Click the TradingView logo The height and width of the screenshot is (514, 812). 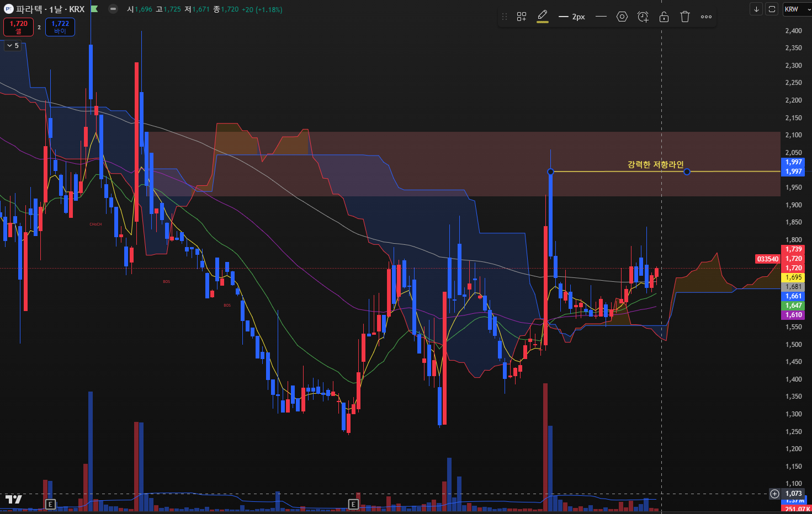click(14, 500)
